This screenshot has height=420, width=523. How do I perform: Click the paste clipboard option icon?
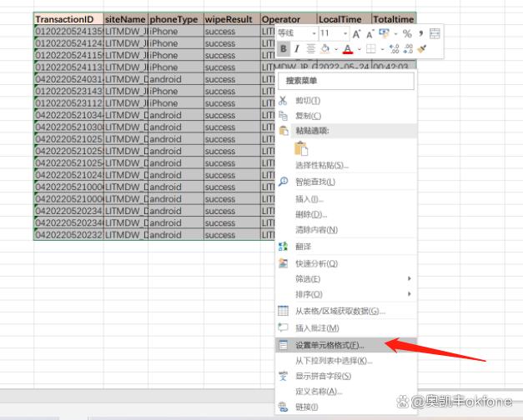pos(301,148)
